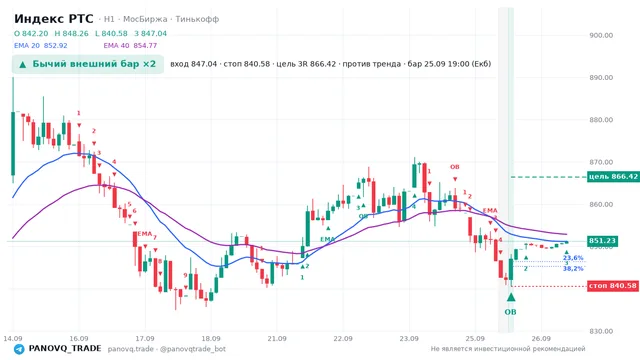Viewport: 640px width, 360px height.
Task: Click the 18.09 date axis label
Action: (x=211, y=339)
